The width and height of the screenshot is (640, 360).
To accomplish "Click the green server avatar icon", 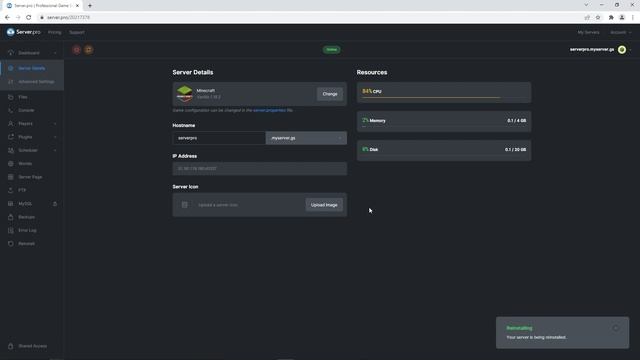I will (x=622, y=50).
